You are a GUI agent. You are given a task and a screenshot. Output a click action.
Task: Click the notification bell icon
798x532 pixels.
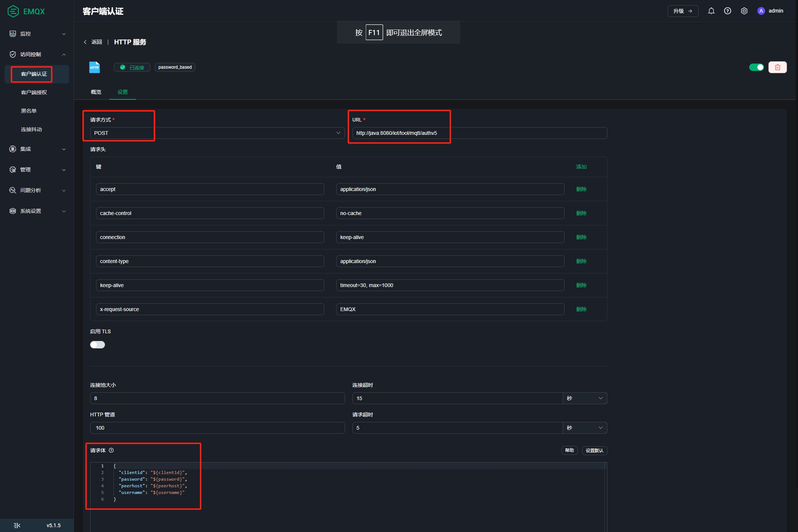[711, 11]
